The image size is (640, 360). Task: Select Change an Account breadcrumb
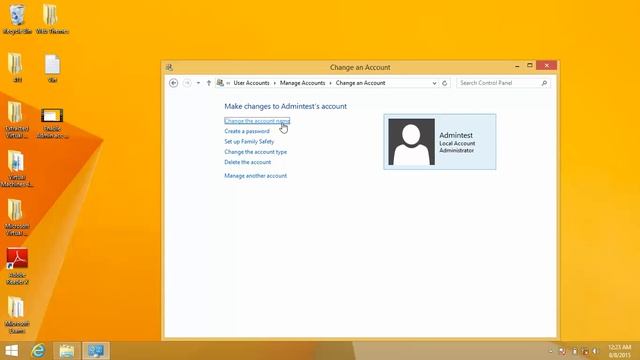coord(360,83)
